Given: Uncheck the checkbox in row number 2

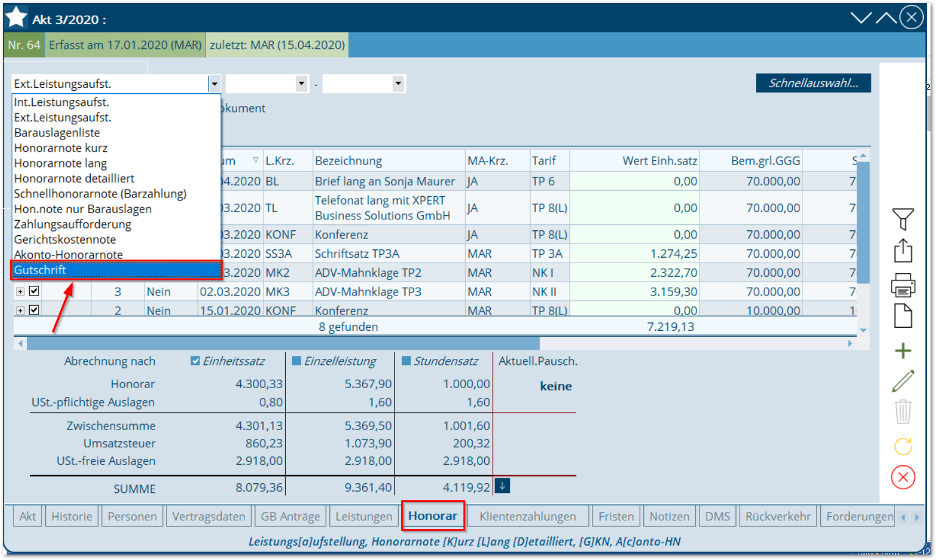Looking at the screenshot, I should (34, 310).
